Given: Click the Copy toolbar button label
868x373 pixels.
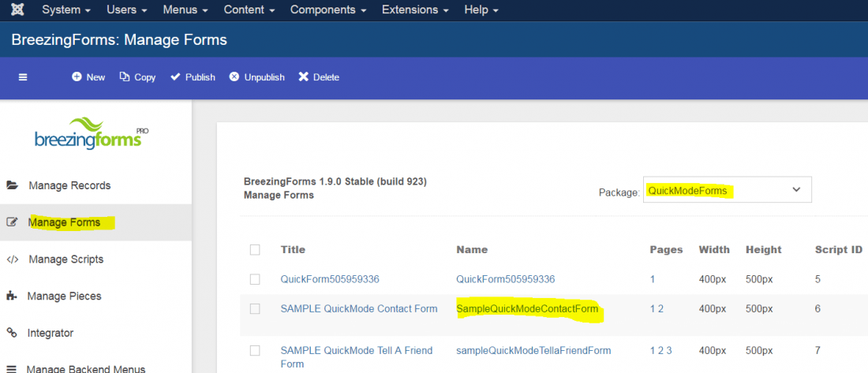Looking at the screenshot, I should (x=145, y=77).
